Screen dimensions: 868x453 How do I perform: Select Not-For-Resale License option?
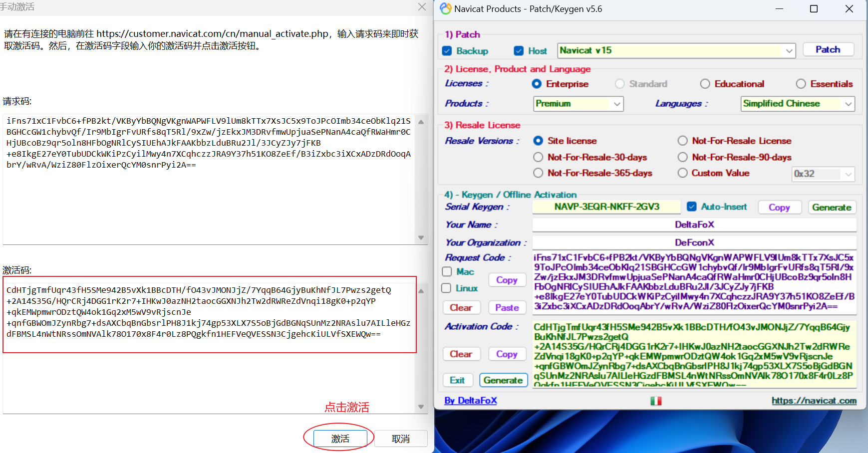click(x=682, y=141)
